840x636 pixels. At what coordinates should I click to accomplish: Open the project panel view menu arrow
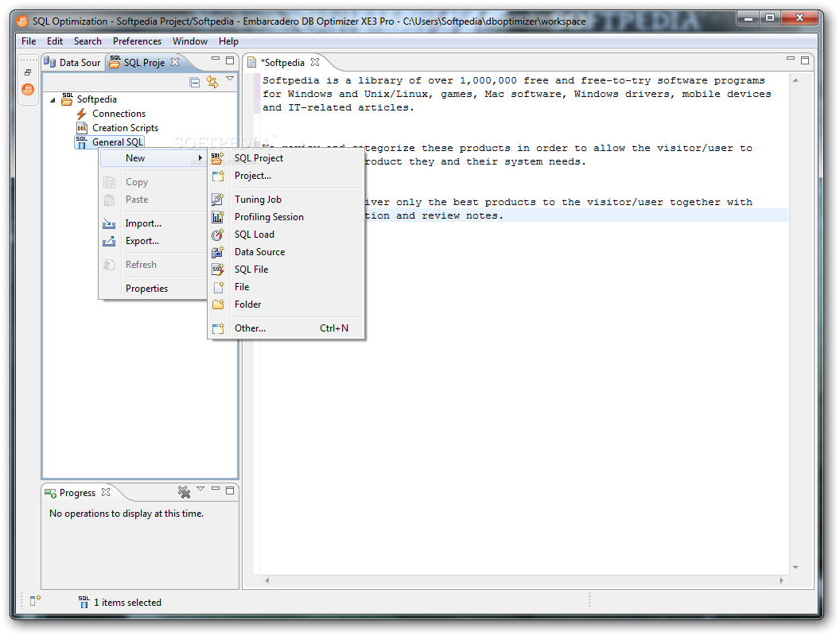[231, 79]
